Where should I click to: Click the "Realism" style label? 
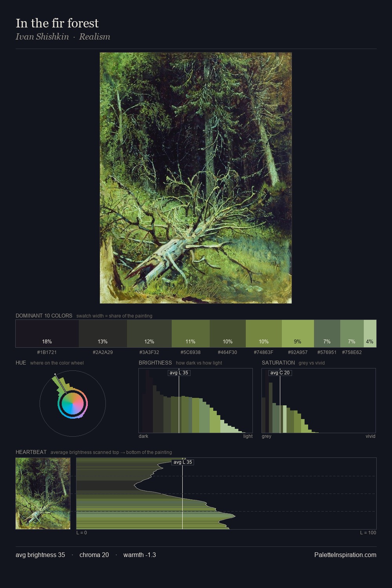(94, 37)
